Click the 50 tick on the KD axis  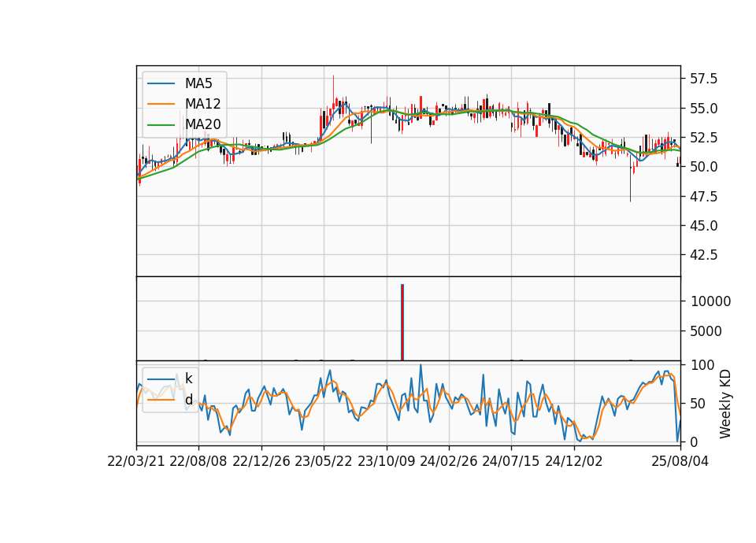point(699,404)
